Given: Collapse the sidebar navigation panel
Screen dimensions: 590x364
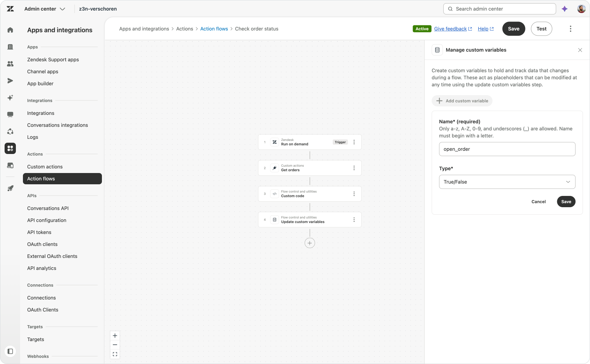Looking at the screenshot, I should coord(10,351).
